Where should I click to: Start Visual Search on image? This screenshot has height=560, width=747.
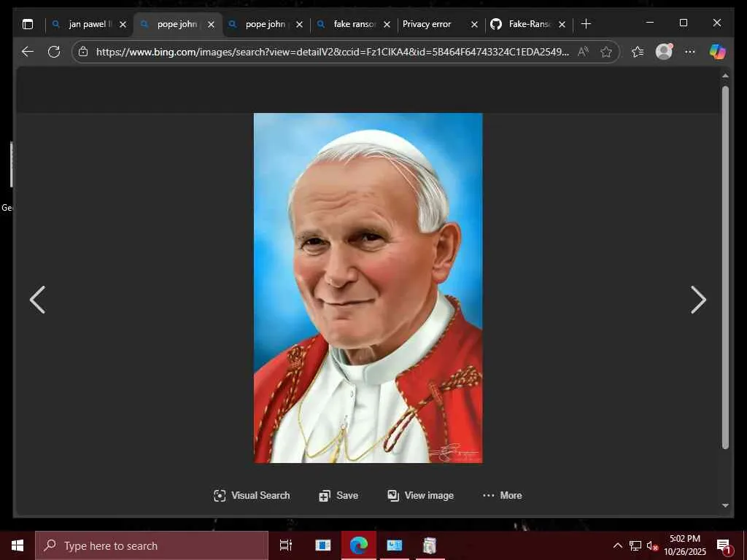coord(252,495)
